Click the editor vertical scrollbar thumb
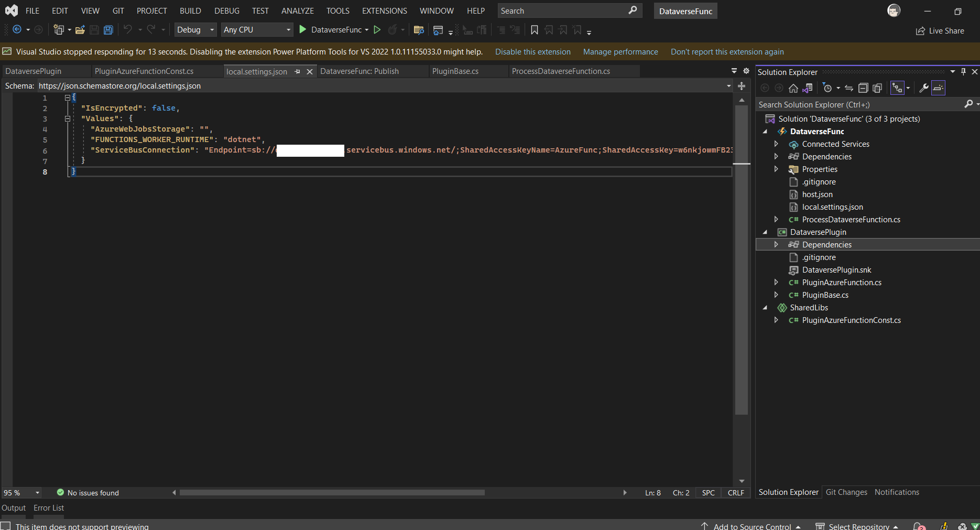 (742, 260)
